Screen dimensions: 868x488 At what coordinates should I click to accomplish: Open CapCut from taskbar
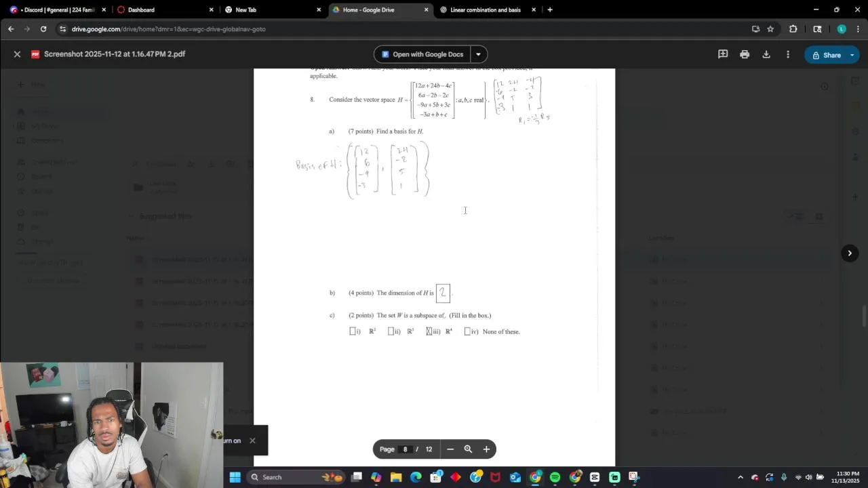tap(595, 477)
